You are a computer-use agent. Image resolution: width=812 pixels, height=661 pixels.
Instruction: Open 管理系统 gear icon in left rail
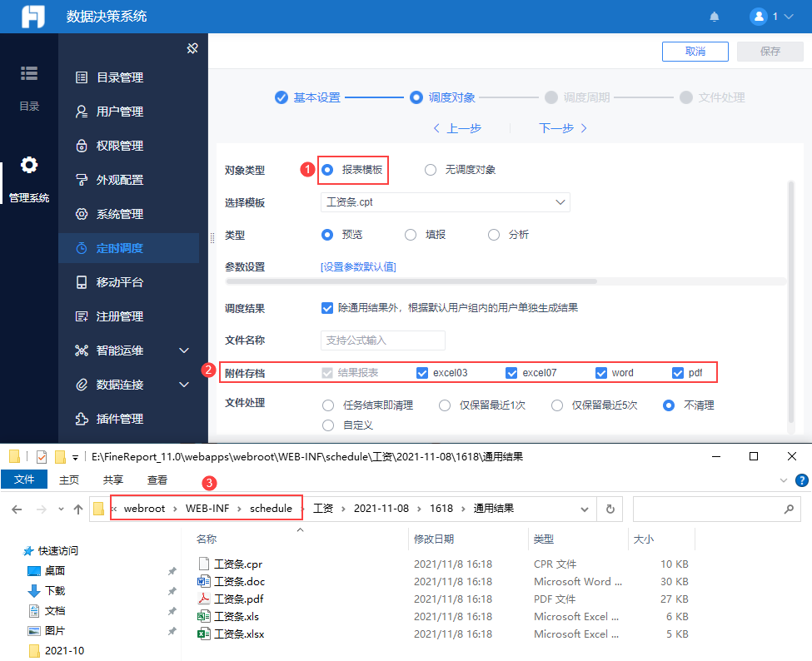(29, 165)
